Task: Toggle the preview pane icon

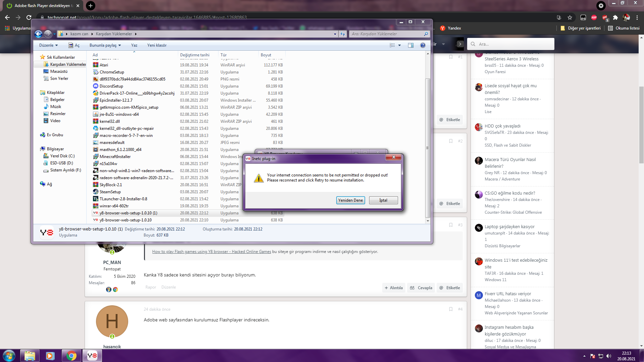Action: coord(411,45)
